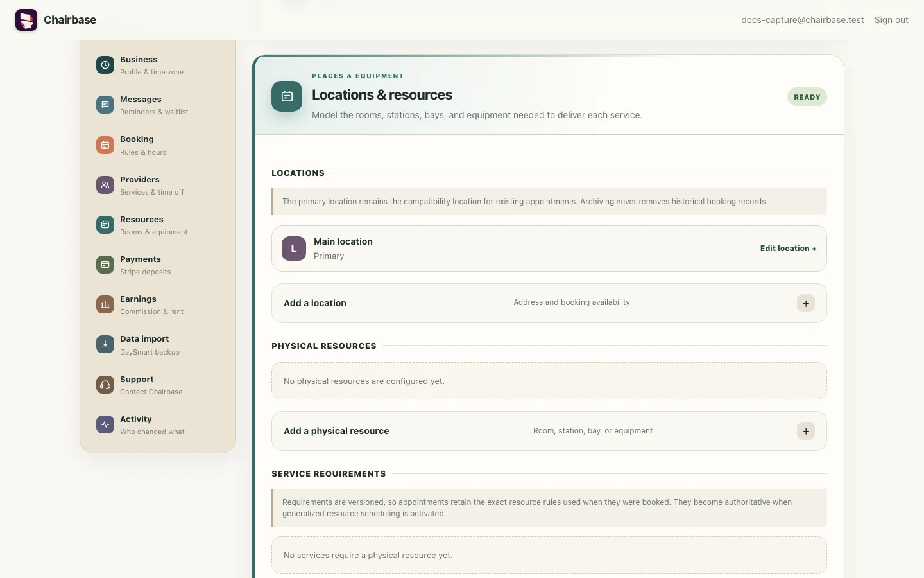Sign out of the account
The image size is (924, 578).
pos(891,20)
